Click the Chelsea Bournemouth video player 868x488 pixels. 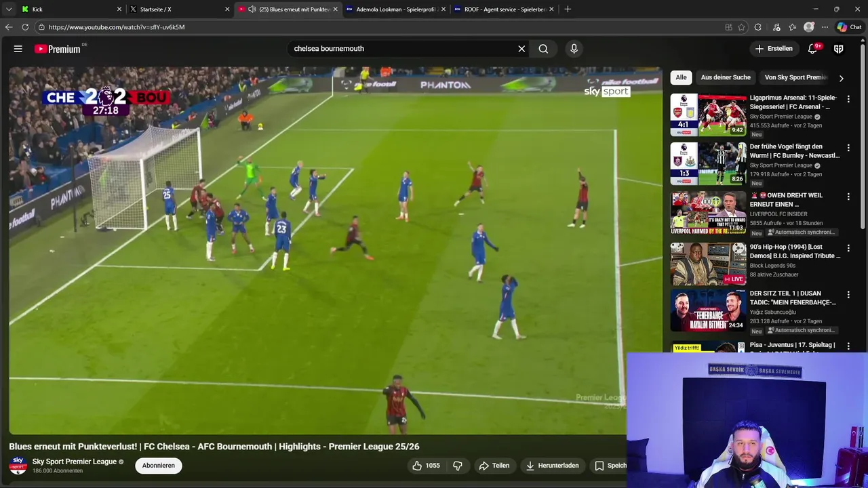335,251
